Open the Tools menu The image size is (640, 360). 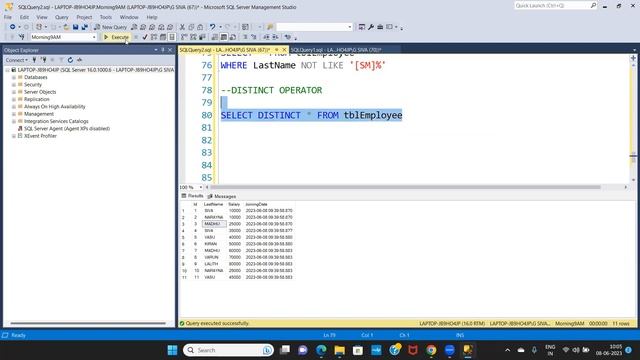click(106, 17)
